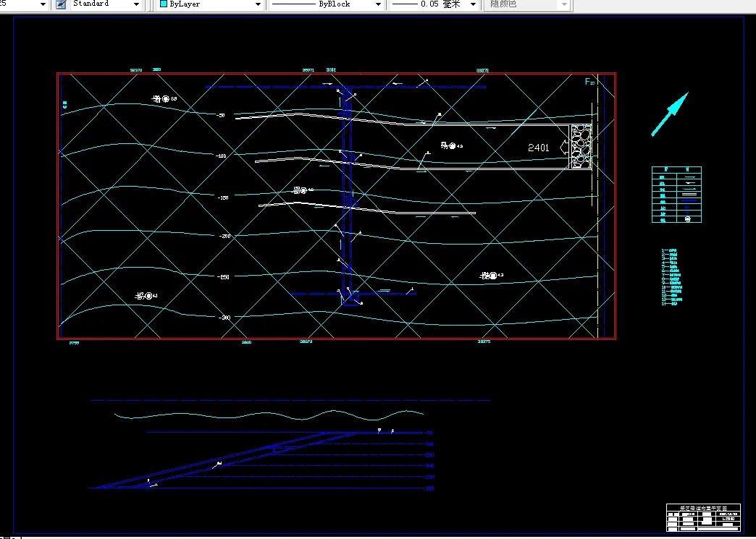
Task: Select the -200 contour label in plan view
Action: coord(224,237)
